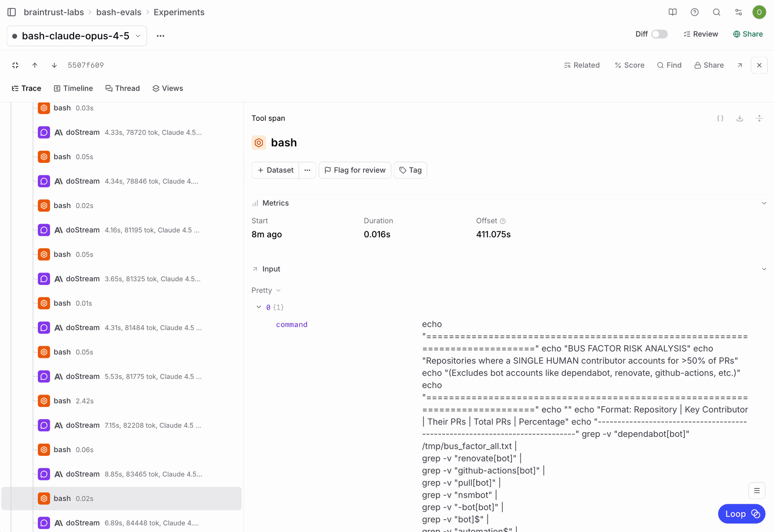Select the highlighted bash 0.02s span

(122, 499)
